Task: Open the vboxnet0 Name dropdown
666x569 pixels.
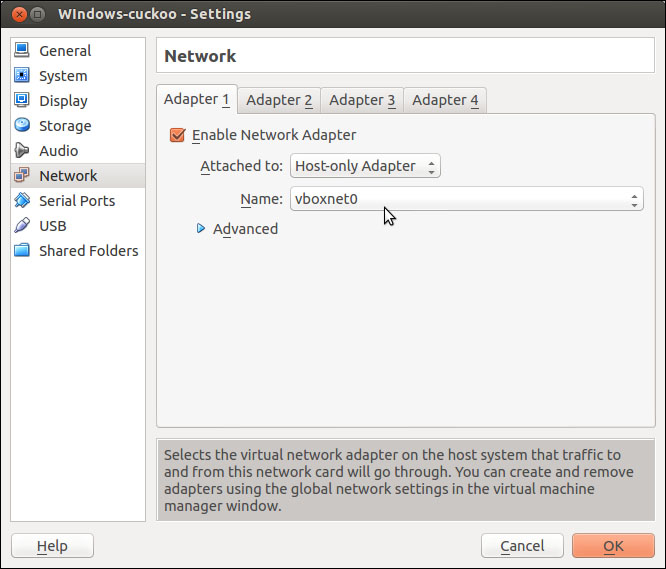Action: point(467,199)
